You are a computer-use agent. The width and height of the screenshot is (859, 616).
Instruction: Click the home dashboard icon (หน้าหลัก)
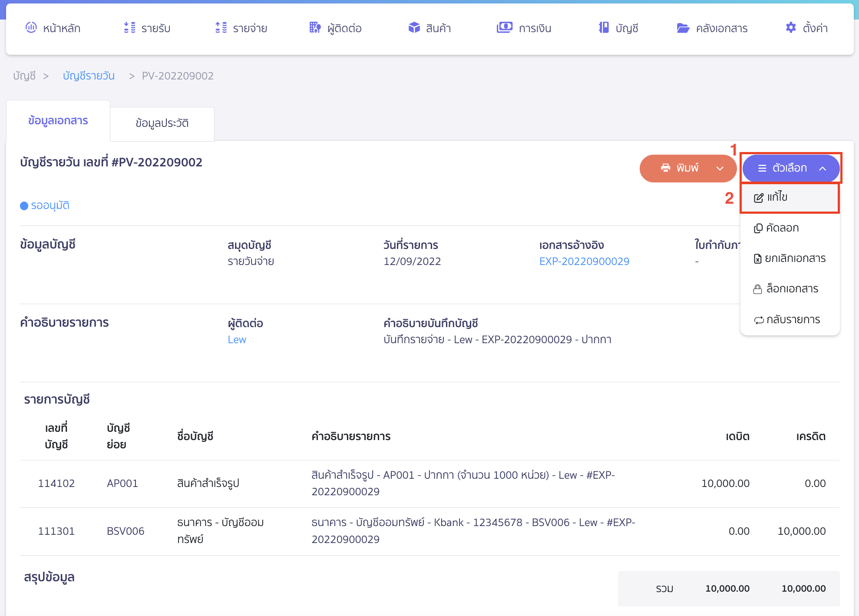click(x=31, y=28)
